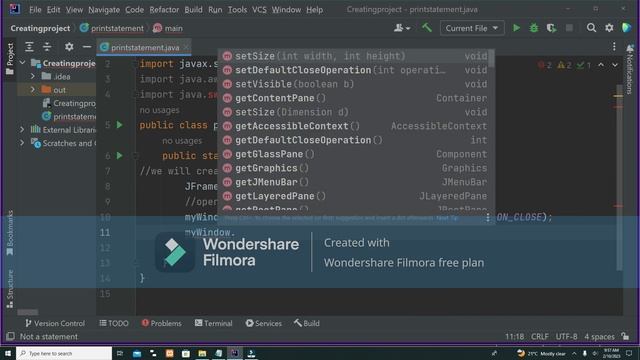Collapse all in Project tool window
This screenshot has width=640, height=360.
point(47,47)
